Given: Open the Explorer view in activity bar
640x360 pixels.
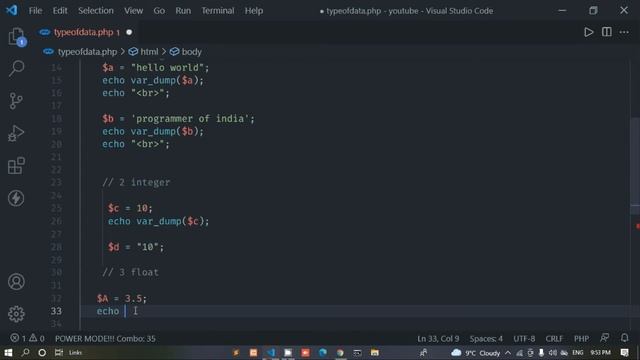Looking at the screenshot, I should coord(16,37).
